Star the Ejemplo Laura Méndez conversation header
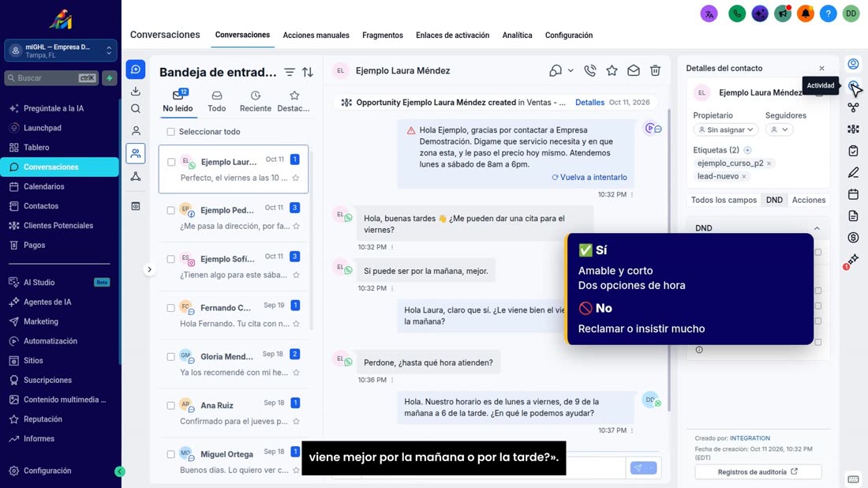Viewport: 868px width, 488px height. click(612, 70)
